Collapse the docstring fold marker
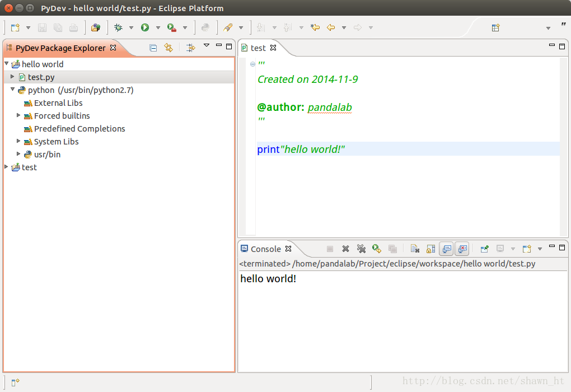 (x=252, y=64)
